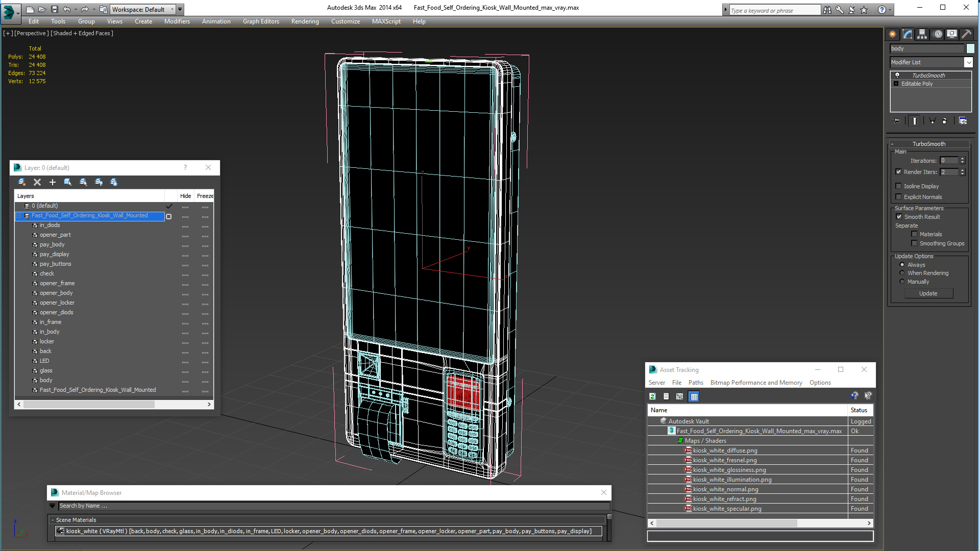Click Remove Modifier trash can icon

(944, 121)
